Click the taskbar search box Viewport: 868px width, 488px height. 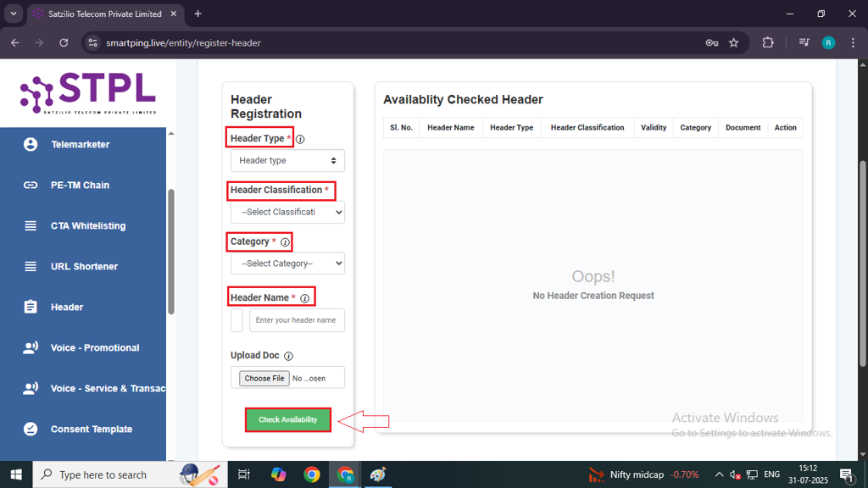click(130, 474)
